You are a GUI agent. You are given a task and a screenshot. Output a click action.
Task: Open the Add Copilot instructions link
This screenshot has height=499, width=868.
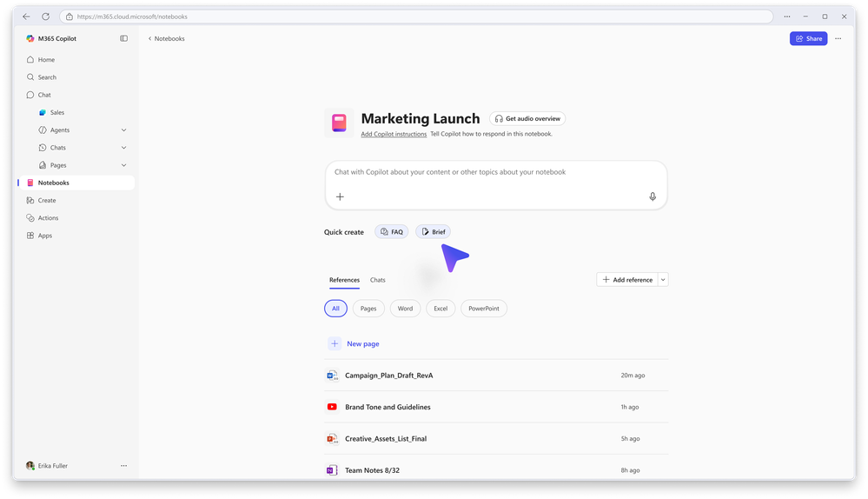click(394, 134)
